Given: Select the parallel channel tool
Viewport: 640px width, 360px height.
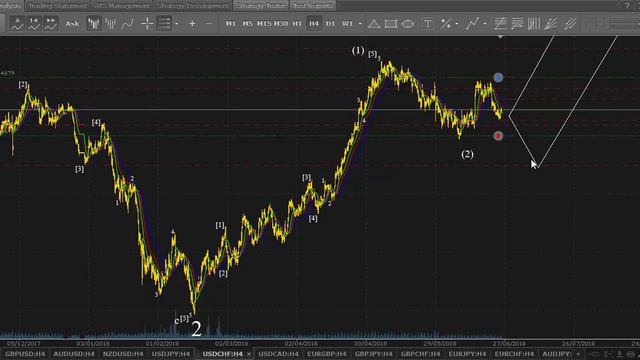Looking at the screenshot, I should click(570, 24).
